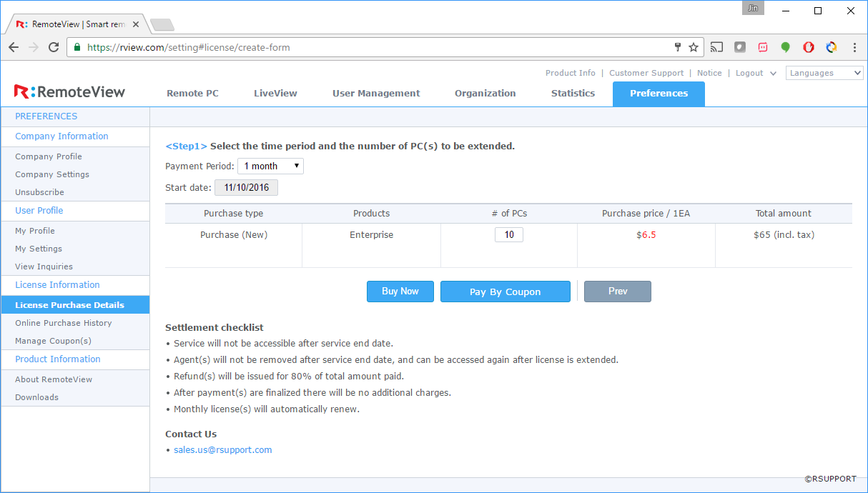
Task: Click the multicolor circular extension icon
Action: (x=832, y=47)
